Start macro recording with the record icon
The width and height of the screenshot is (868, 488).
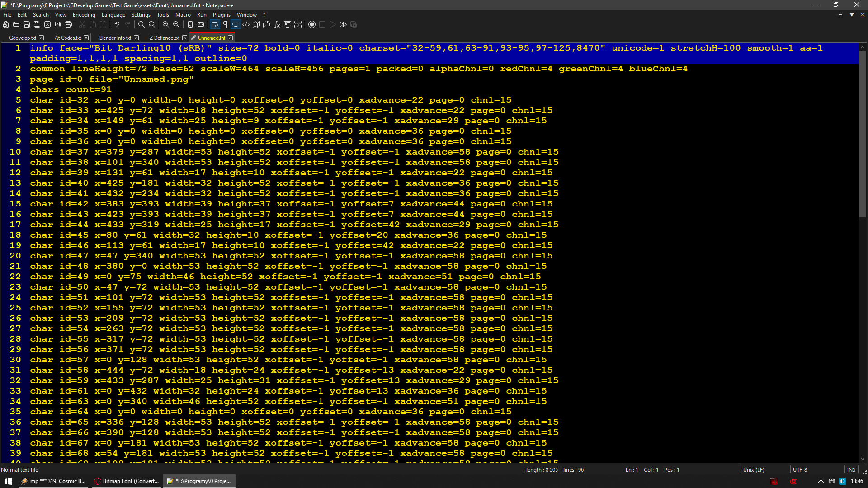pos(312,24)
